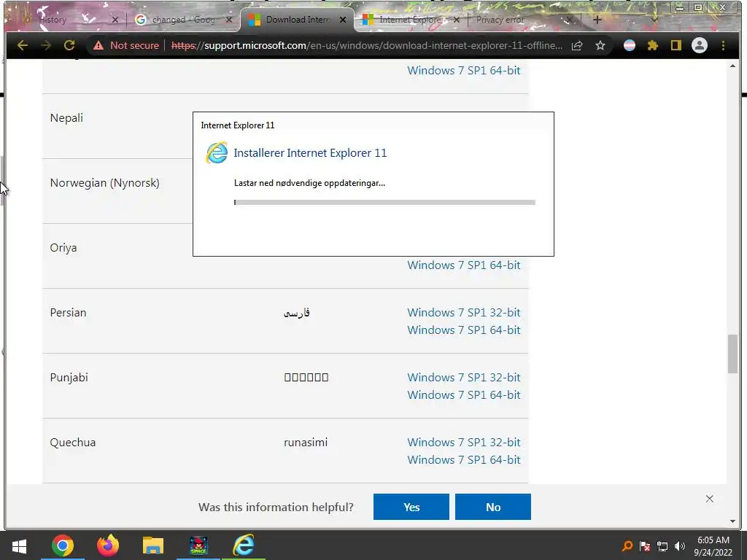Close the History tab
The width and height of the screenshot is (747, 560).
click(x=115, y=20)
